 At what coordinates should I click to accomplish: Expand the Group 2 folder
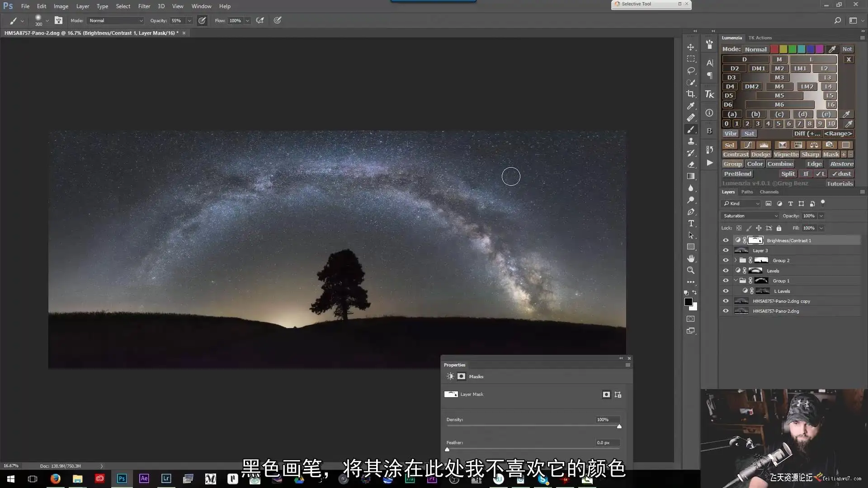736,260
